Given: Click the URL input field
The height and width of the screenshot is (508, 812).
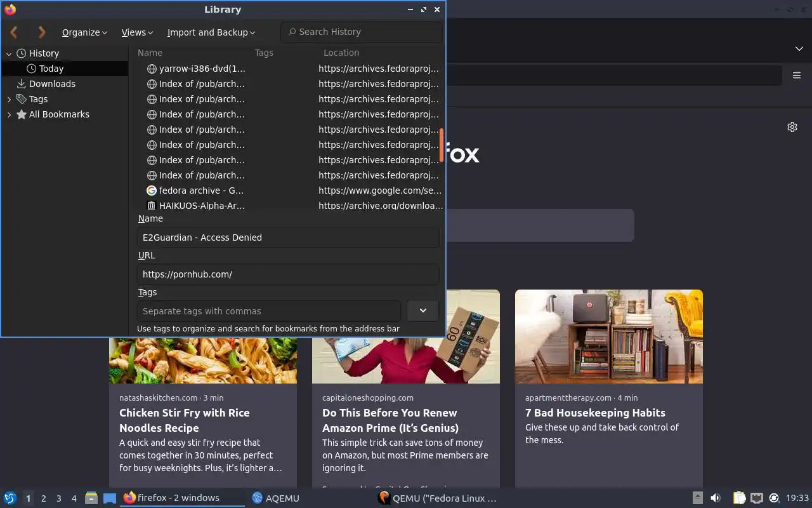Looking at the screenshot, I should point(288,274).
